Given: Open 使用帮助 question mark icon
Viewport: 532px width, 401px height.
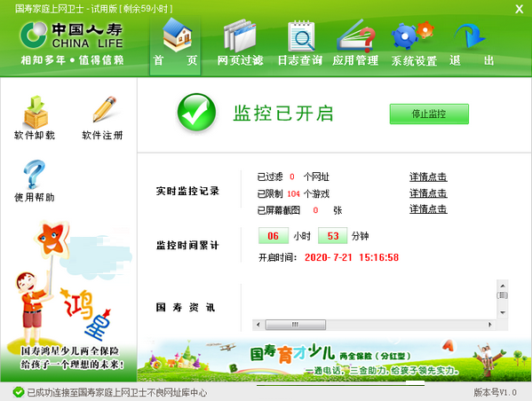Looking at the screenshot, I should 34,174.
